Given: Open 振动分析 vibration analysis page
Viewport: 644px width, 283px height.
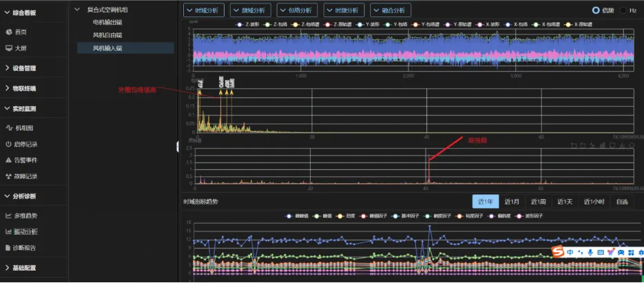Looking at the screenshot, I should (x=25, y=231).
